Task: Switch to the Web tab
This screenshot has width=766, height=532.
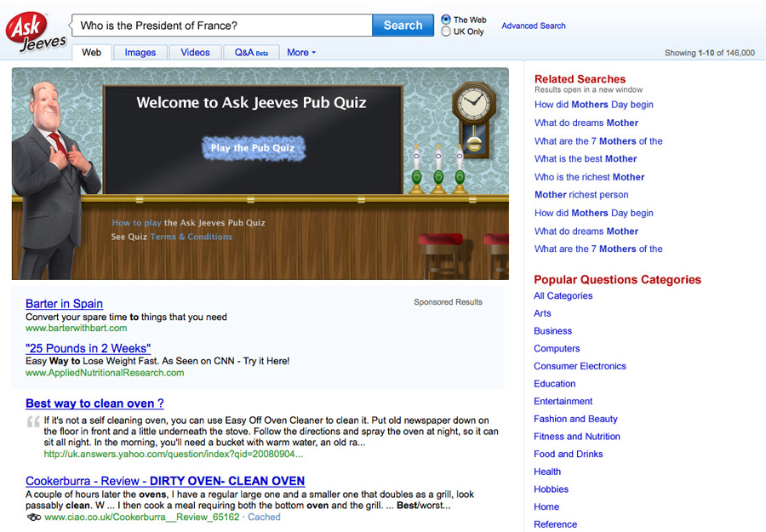Action: [x=92, y=52]
